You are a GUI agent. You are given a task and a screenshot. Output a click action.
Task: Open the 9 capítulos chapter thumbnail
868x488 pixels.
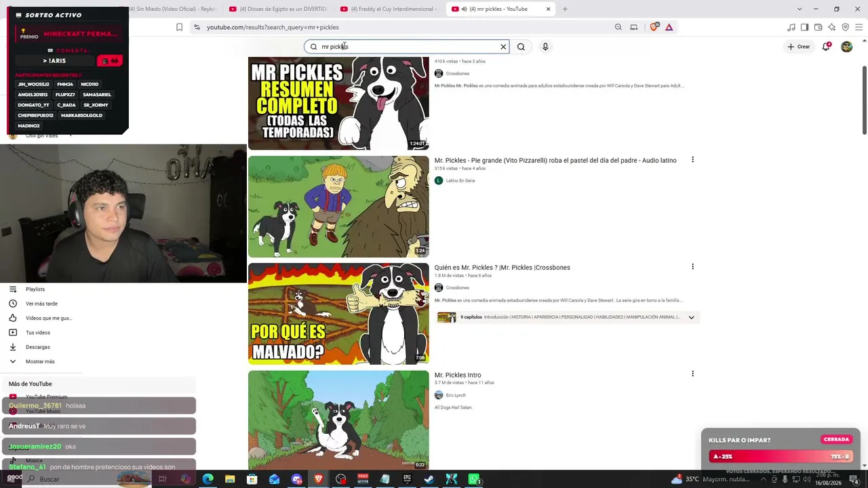coord(447,317)
